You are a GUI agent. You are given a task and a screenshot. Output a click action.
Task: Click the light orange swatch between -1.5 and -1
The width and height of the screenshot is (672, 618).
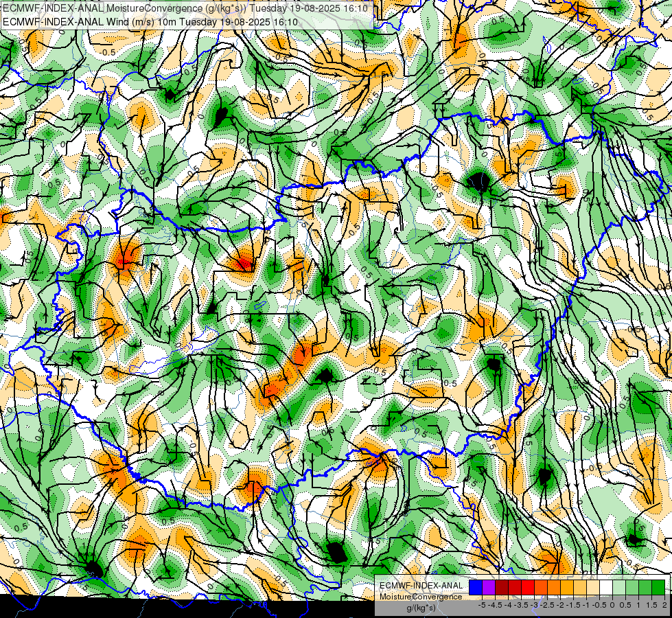pyautogui.click(x=580, y=587)
